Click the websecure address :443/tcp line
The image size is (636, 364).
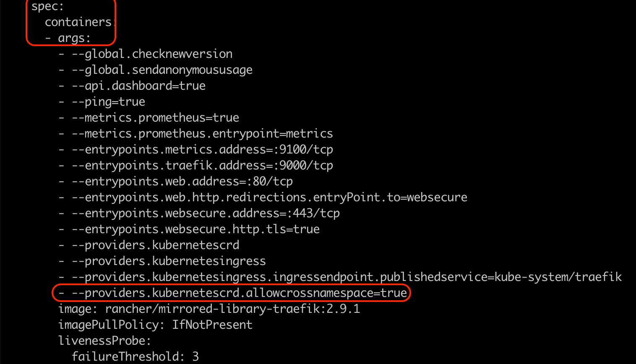[206, 213]
